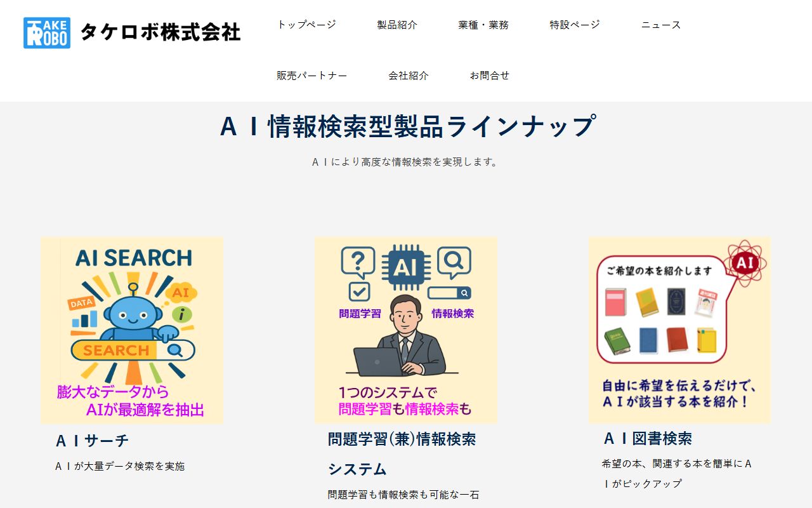Open the 販売パートナー menu item

click(x=312, y=76)
